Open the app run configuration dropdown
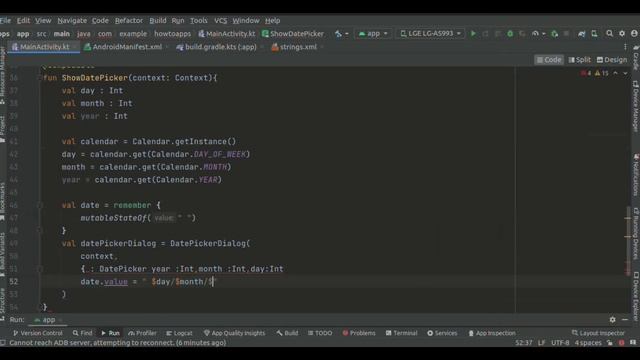The width and height of the screenshot is (640, 360). 373,33
